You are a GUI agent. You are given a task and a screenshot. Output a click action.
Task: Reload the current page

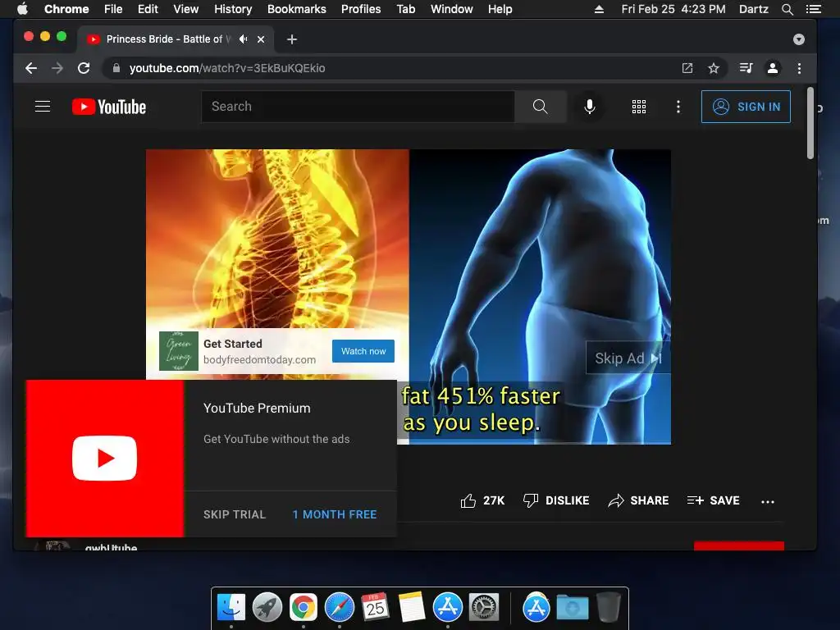[84, 68]
